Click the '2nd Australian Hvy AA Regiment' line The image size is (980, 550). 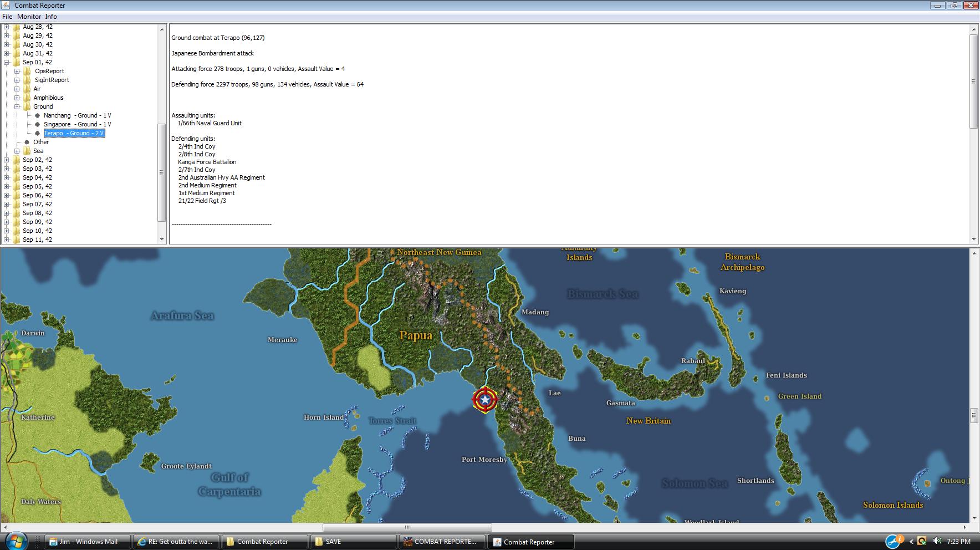point(221,177)
